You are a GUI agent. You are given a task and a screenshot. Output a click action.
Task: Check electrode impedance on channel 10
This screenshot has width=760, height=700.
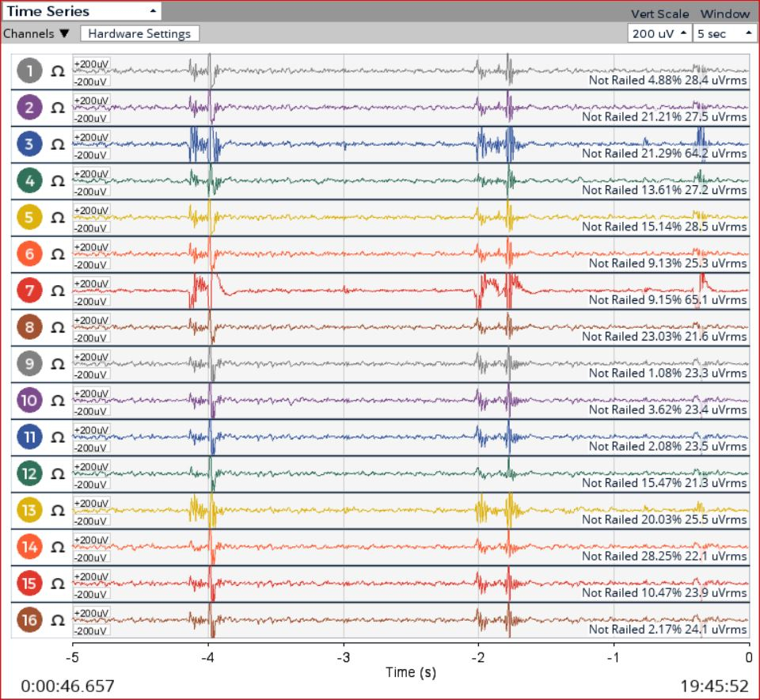55,401
